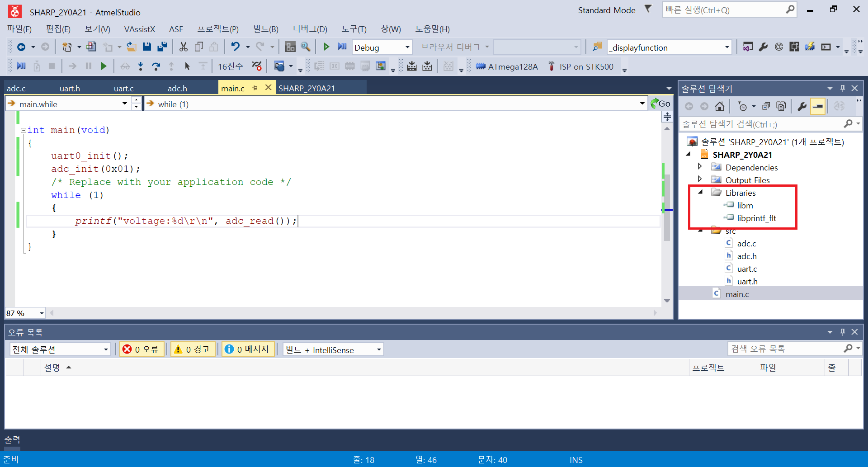Viewport: 868px width, 467px height.
Task: Start without debugging using the green play icon
Action: pyautogui.click(x=326, y=47)
